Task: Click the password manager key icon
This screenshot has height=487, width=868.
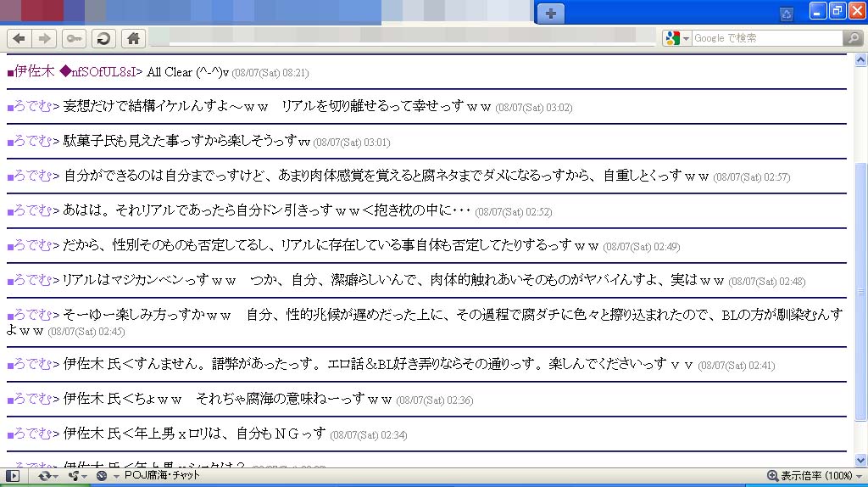Action: click(74, 38)
